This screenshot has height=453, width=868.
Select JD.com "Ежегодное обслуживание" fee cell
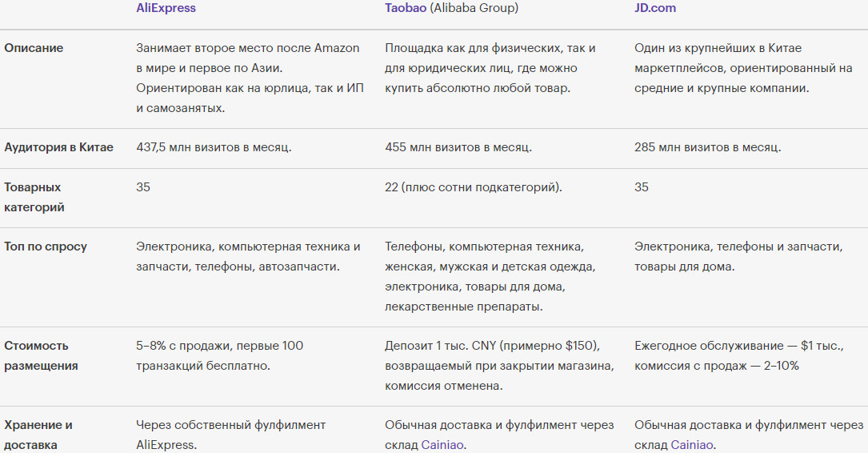coord(738,355)
